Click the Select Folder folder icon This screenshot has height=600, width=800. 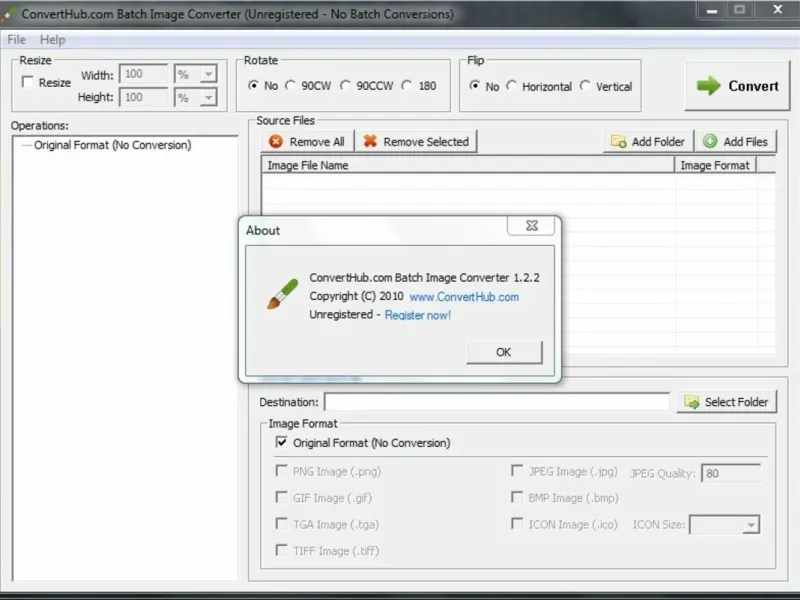(x=691, y=402)
